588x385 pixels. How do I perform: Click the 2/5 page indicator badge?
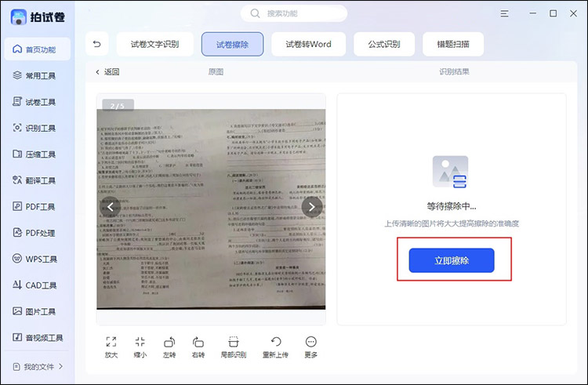click(x=118, y=106)
